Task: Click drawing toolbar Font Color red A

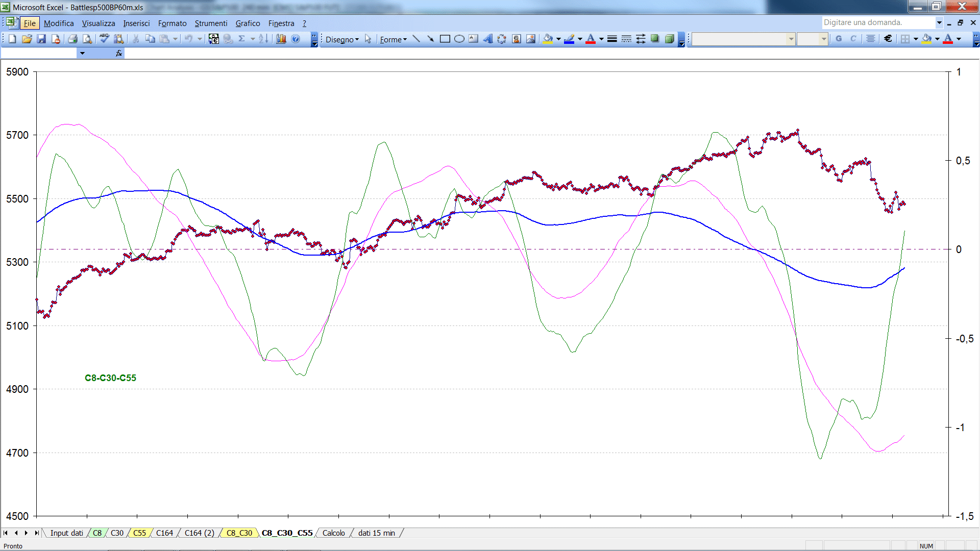Action: (x=591, y=39)
